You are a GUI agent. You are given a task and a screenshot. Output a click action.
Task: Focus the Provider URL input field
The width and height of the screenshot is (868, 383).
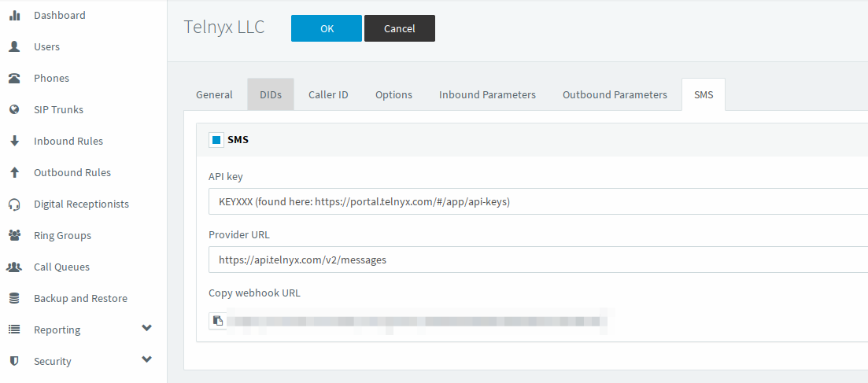538,260
